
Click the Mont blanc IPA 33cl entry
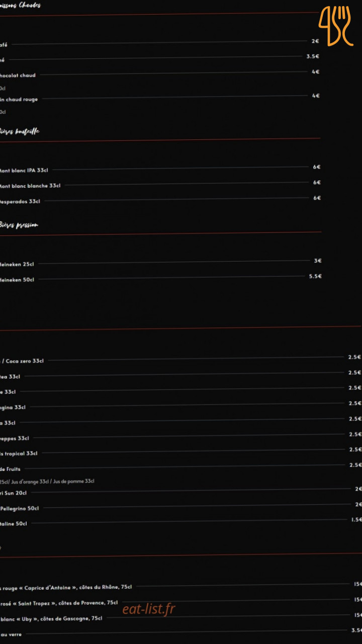point(24,171)
